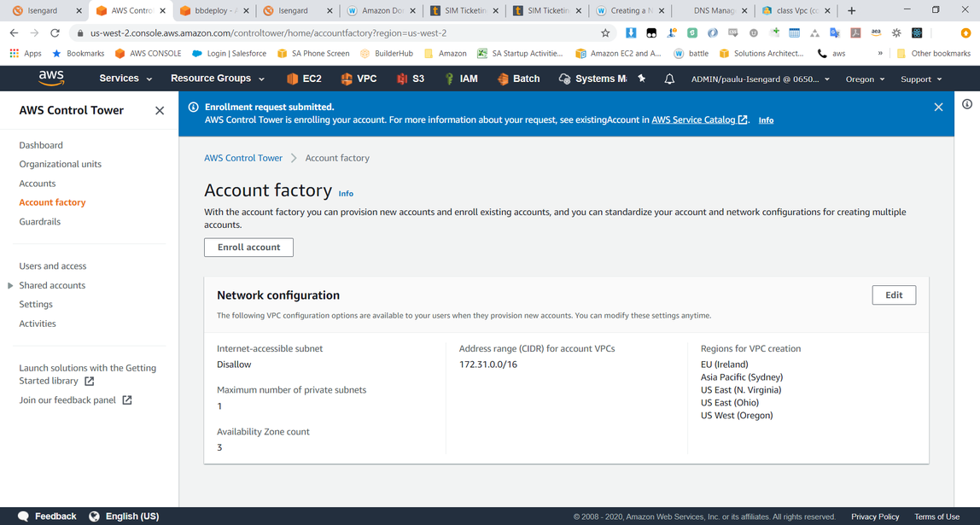Click the Enroll account button

coord(248,248)
